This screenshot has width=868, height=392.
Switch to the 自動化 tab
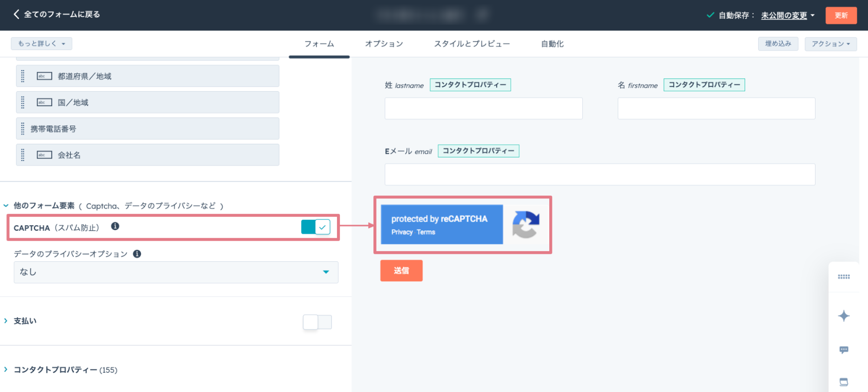552,44
